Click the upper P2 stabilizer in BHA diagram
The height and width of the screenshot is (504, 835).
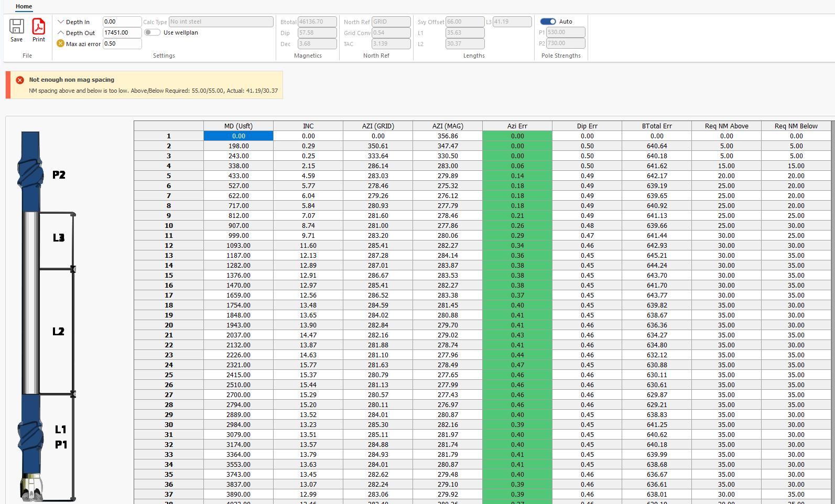pos(30,173)
